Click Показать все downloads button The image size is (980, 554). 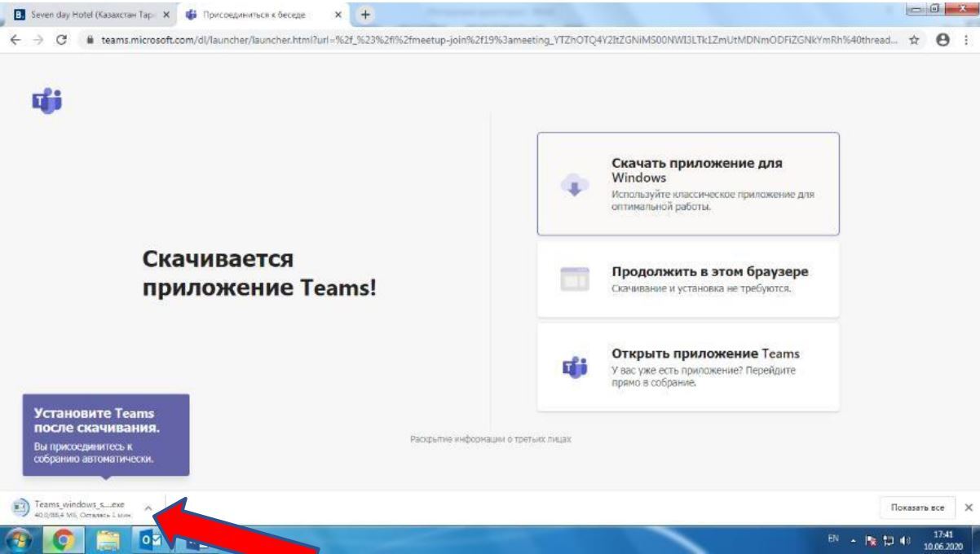coord(917,508)
